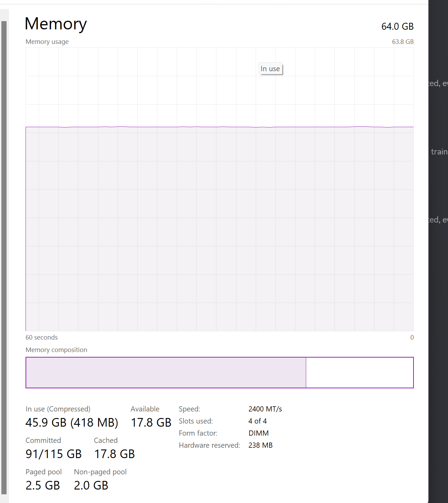
Task: Click the 64.0 GB total memory value
Action: tap(397, 26)
